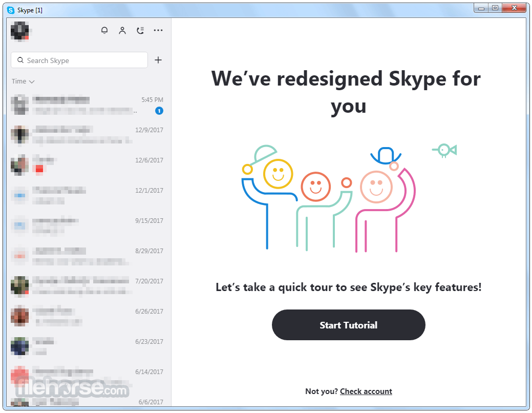Image resolution: width=532 pixels, height=413 pixels.
Task: Click the Skype logo in title bar
Action: pos(11,10)
